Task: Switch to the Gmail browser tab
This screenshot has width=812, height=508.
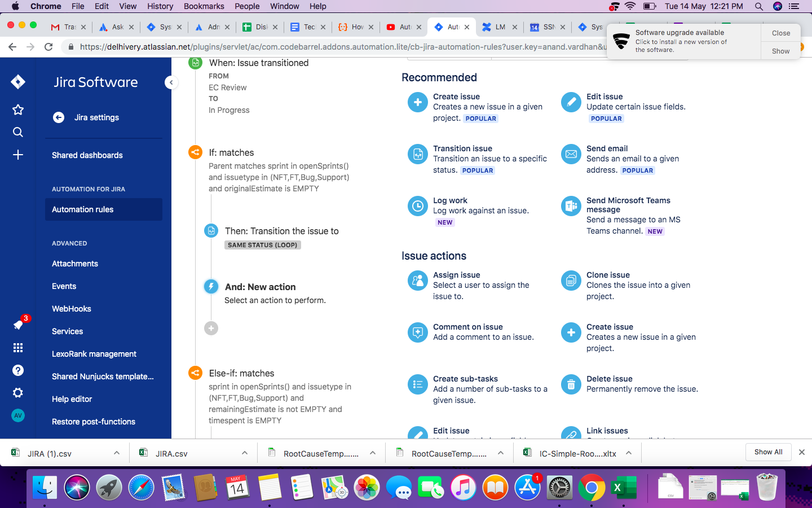Action: tap(69, 27)
